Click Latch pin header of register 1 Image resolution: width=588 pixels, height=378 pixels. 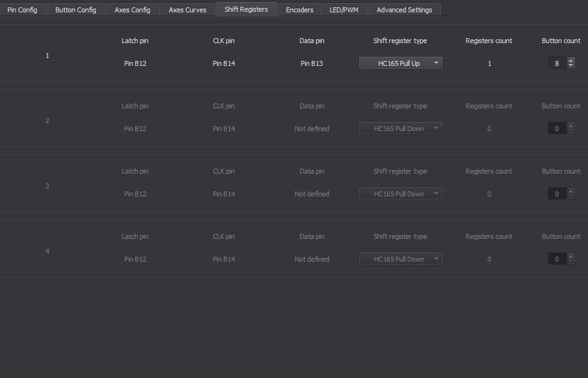point(135,41)
